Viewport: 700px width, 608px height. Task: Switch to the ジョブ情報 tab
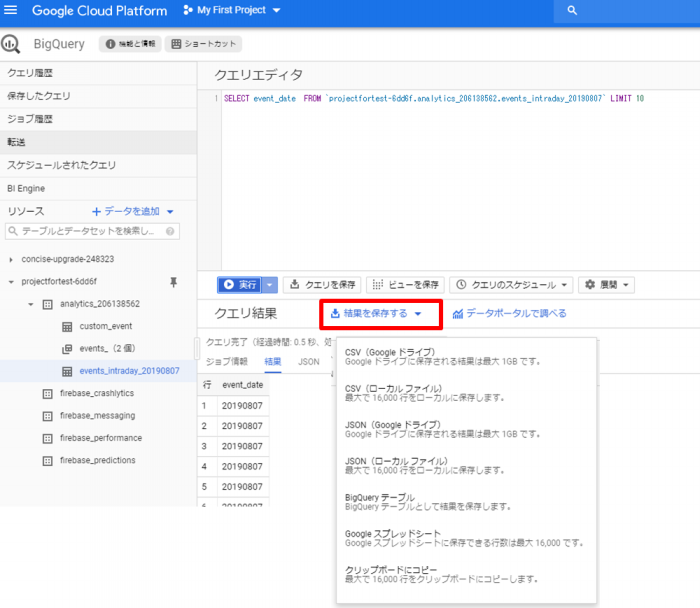226,362
